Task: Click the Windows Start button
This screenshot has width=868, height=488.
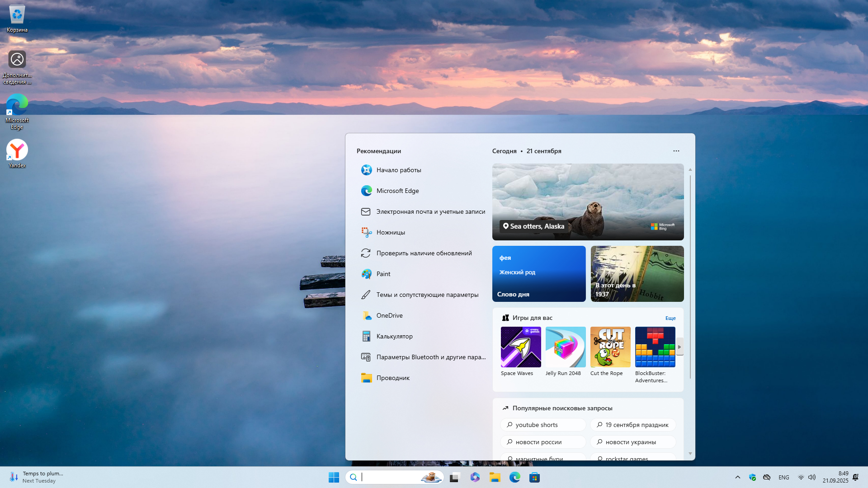Action: (x=334, y=477)
